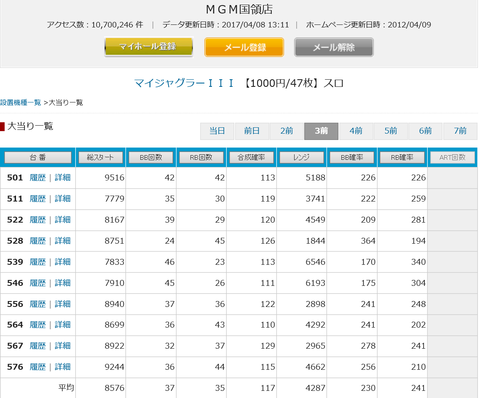Switch to the 5前 tab
Viewport: 480px width, 398px height.
pos(391,131)
